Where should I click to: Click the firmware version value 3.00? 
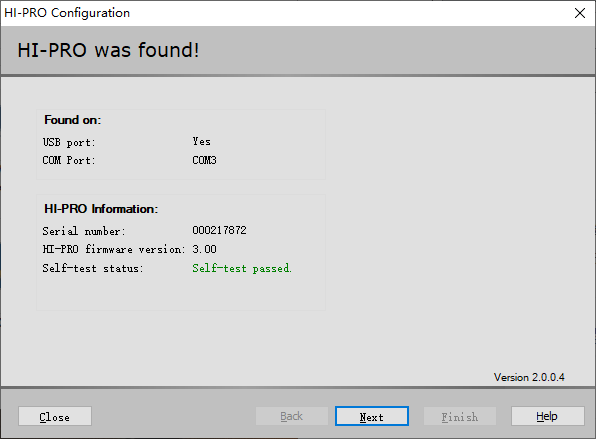pyautogui.click(x=204, y=249)
